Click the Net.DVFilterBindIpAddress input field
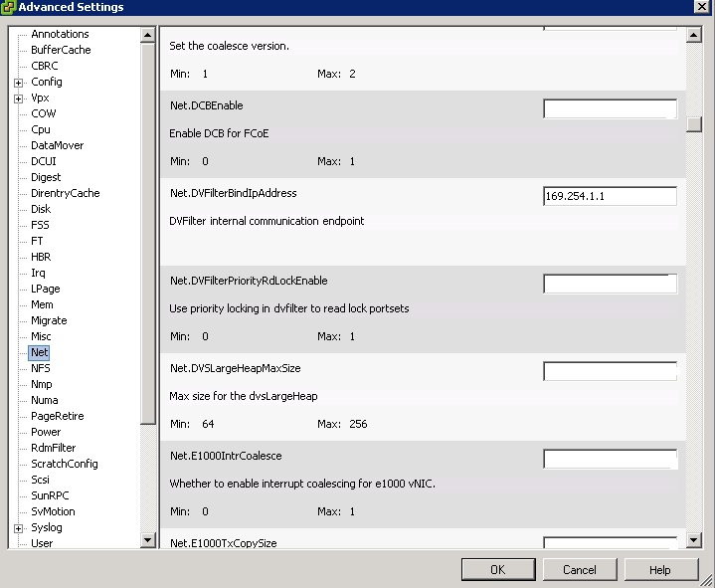The height and width of the screenshot is (588, 715). (610, 196)
